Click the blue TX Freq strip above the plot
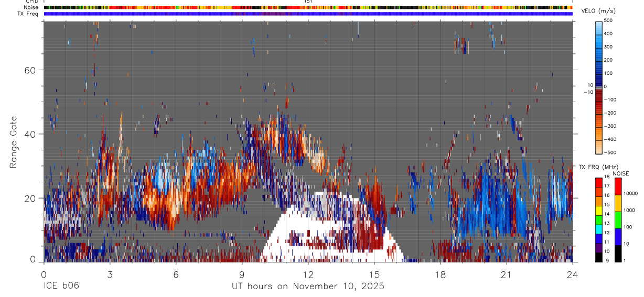 tap(308, 14)
